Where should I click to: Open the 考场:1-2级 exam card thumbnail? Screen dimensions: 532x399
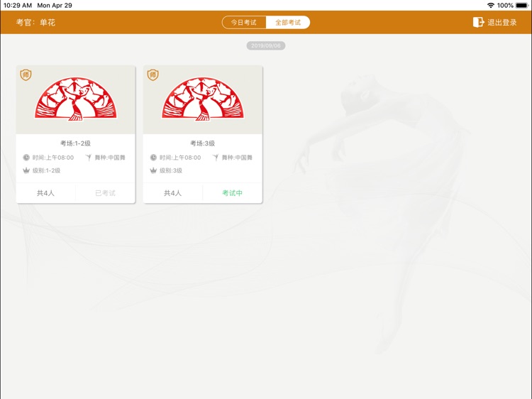coord(76,100)
